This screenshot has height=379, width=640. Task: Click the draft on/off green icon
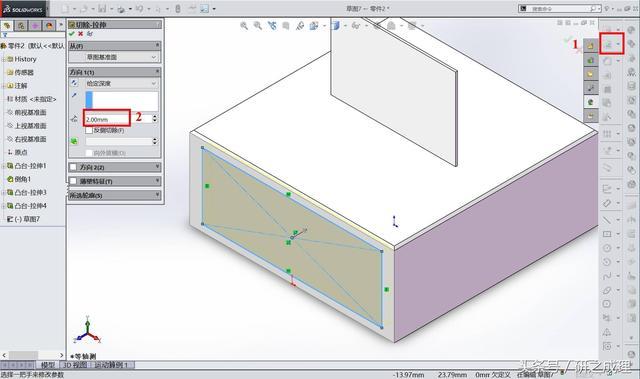point(74,141)
